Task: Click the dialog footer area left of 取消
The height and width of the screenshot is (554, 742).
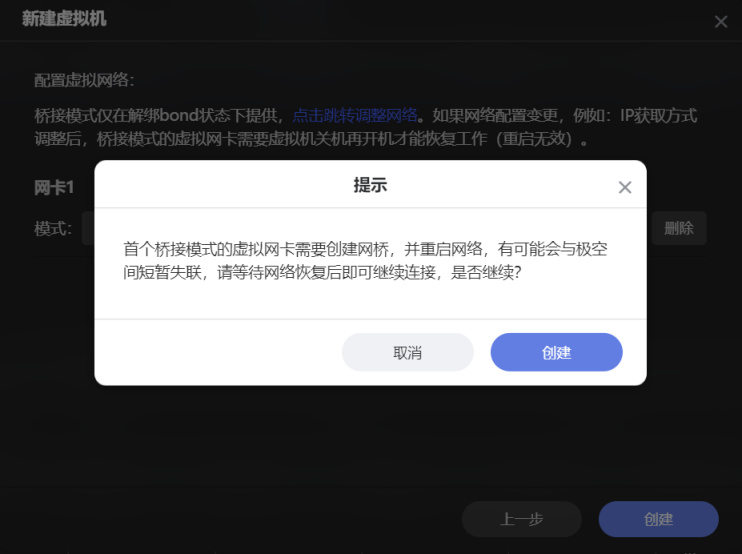Action: point(218,352)
